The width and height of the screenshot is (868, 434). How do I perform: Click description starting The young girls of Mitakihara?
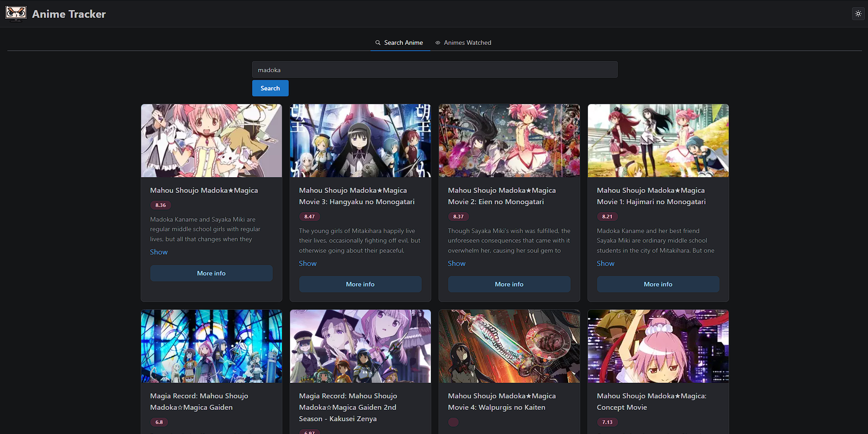pyautogui.click(x=360, y=241)
